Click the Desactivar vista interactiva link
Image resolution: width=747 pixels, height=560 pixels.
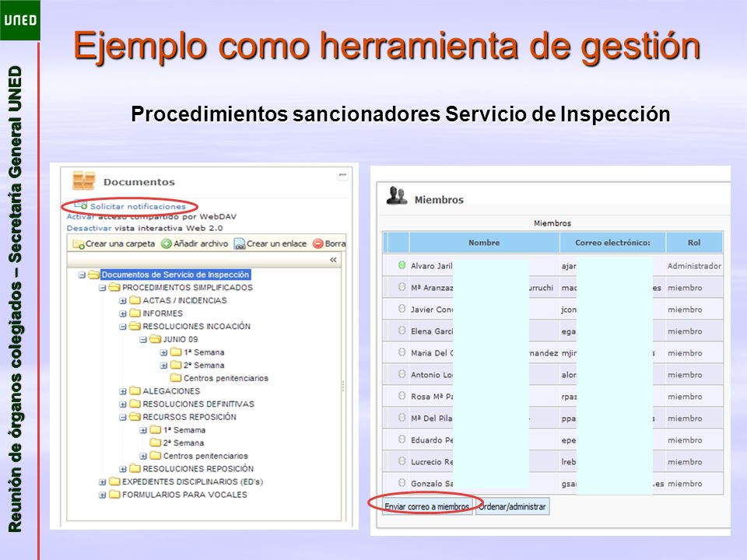tap(89, 228)
